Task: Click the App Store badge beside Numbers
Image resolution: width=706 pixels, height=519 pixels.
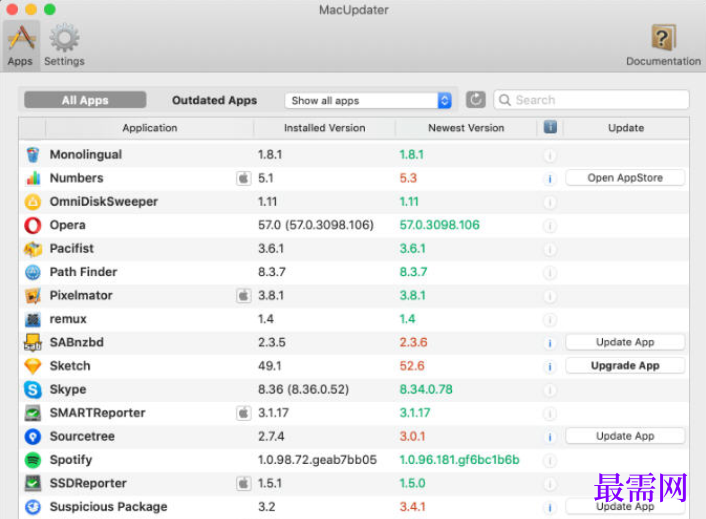Action: point(244,178)
